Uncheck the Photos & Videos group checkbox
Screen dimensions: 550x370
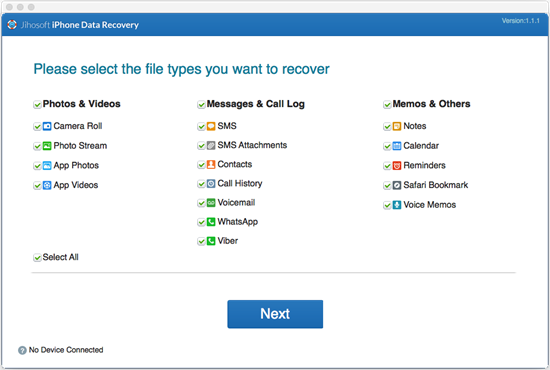[x=37, y=105]
